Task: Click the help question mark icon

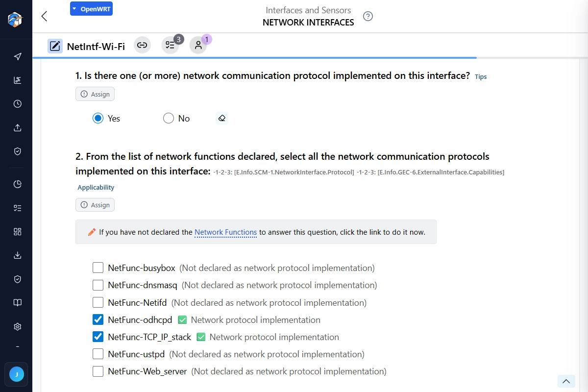Action: tap(368, 16)
